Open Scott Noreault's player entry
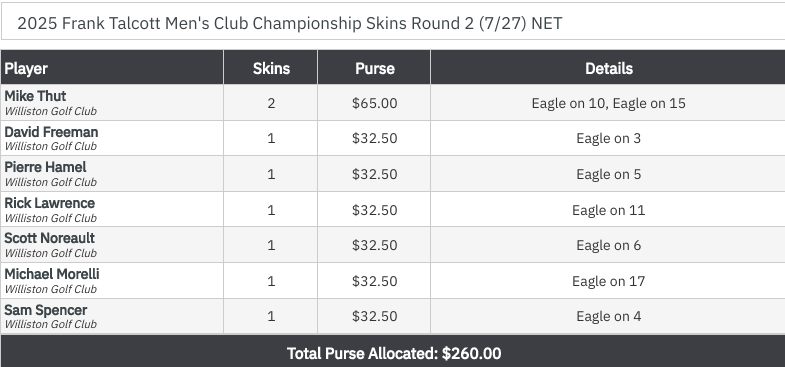The height and width of the screenshot is (367, 785). pos(49,238)
